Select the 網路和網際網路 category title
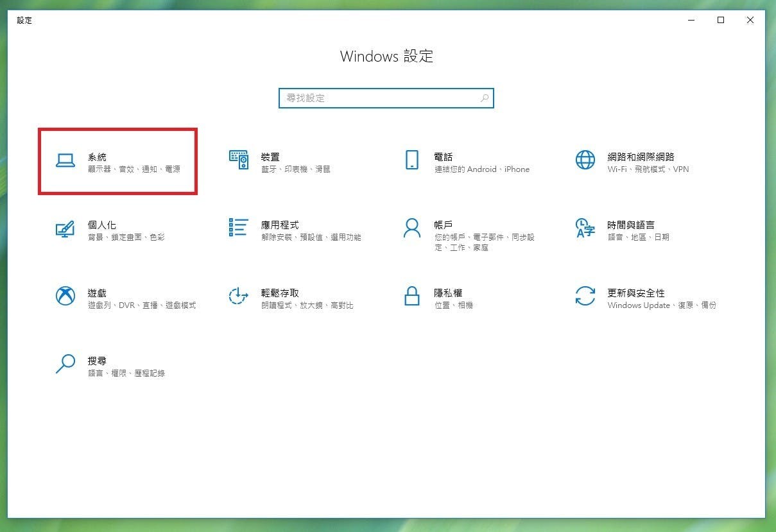The image size is (776, 532). tap(641, 157)
